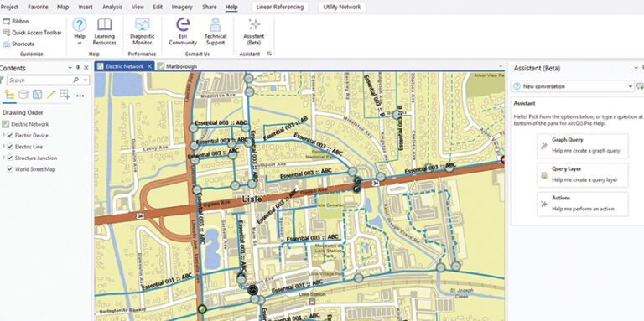
Task: Open the New conversation dropdown
Action: [x=631, y=86]
